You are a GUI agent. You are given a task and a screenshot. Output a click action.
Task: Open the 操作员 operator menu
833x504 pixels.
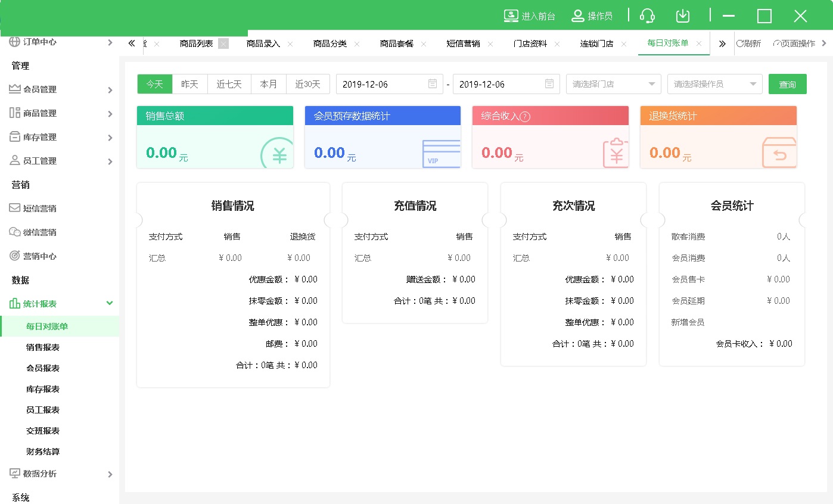(592, 16)
